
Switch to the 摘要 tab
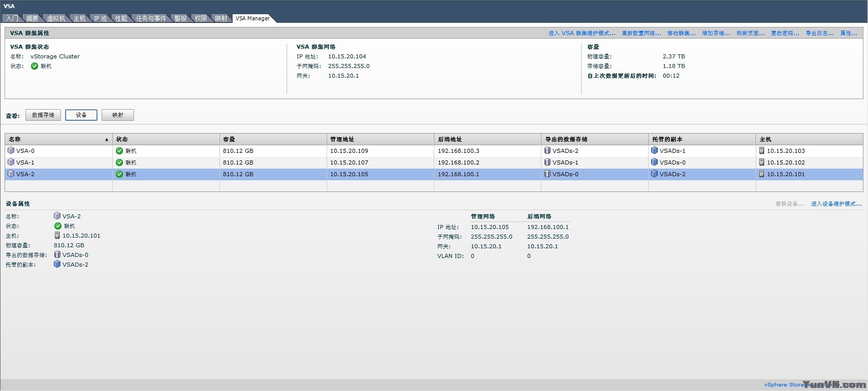coord(33,18)
